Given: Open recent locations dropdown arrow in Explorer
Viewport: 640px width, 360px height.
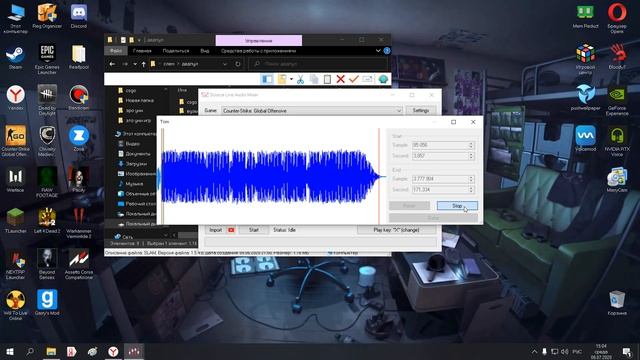Looking at the screenshot, I should [x=135, y=64].
